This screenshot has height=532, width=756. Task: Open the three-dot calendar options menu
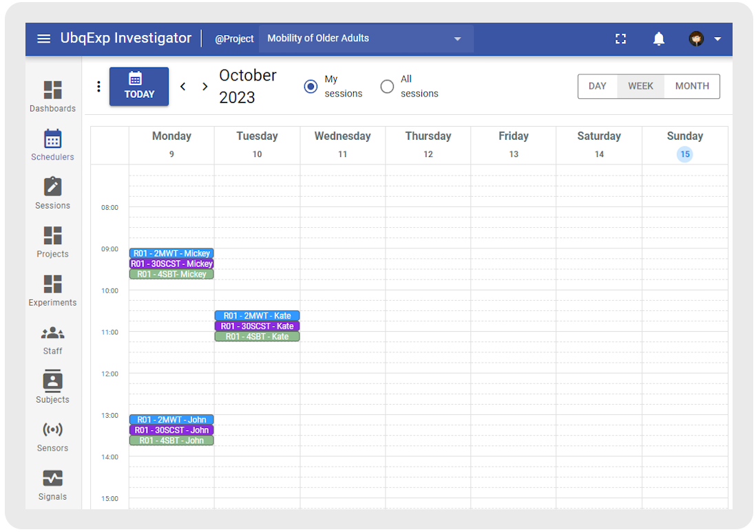tap(98, 86)
